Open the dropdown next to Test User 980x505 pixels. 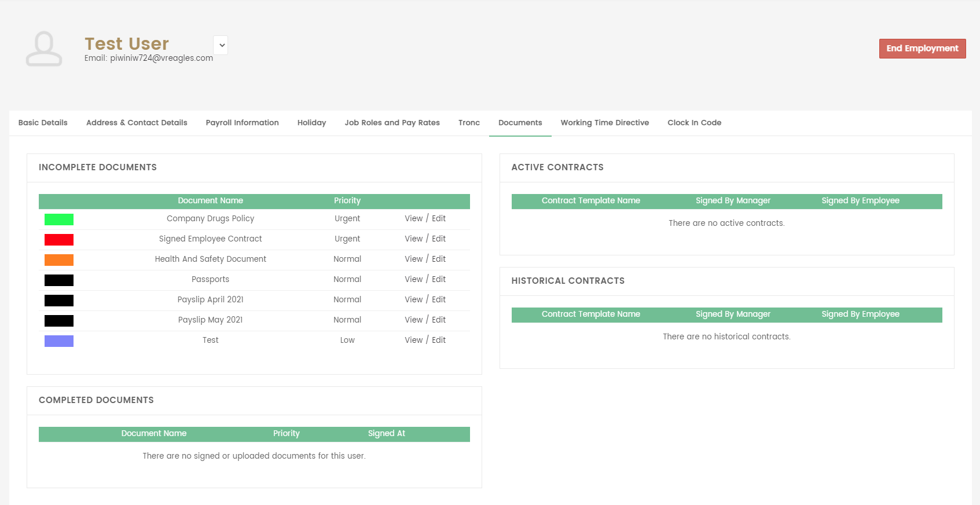click(221, 45)
